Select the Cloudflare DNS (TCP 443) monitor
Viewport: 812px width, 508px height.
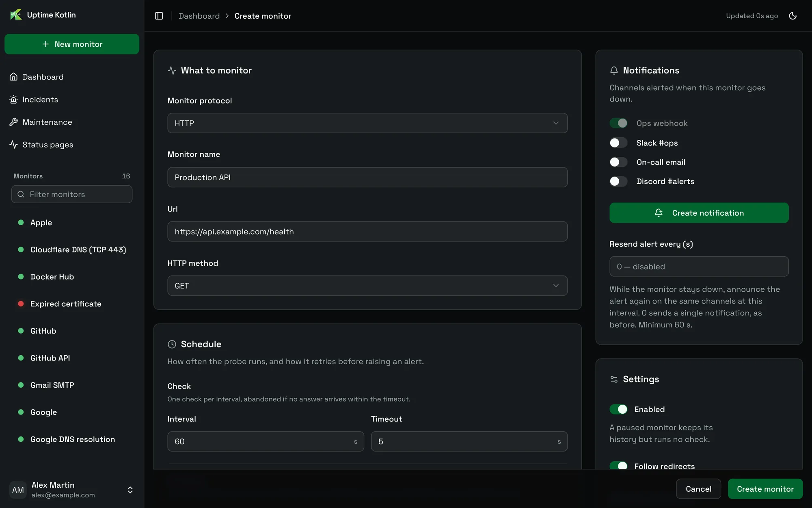coord(72,250)
